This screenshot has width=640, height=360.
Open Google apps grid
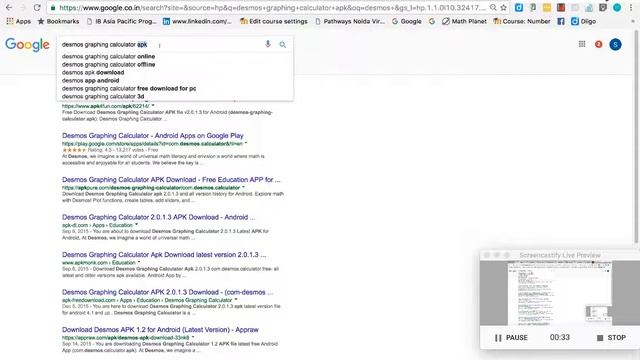pyautogui.click(x=582, y=44)
